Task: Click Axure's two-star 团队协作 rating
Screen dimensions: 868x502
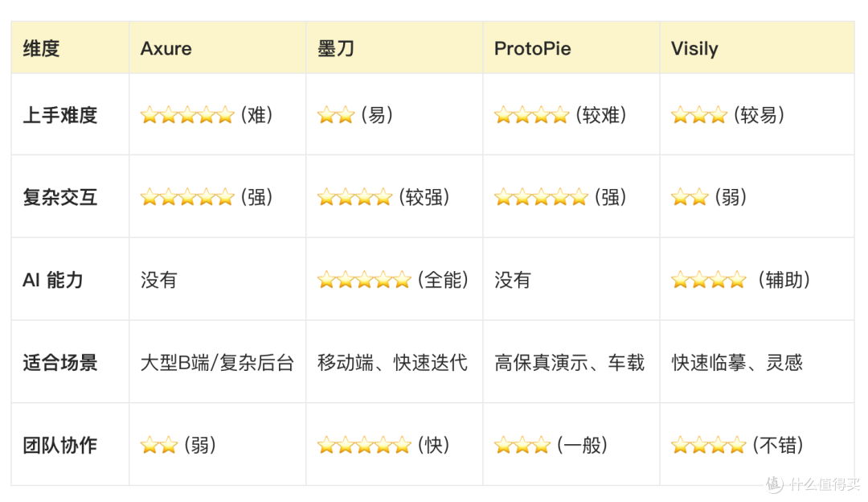Action: click(x=178, y=445)
